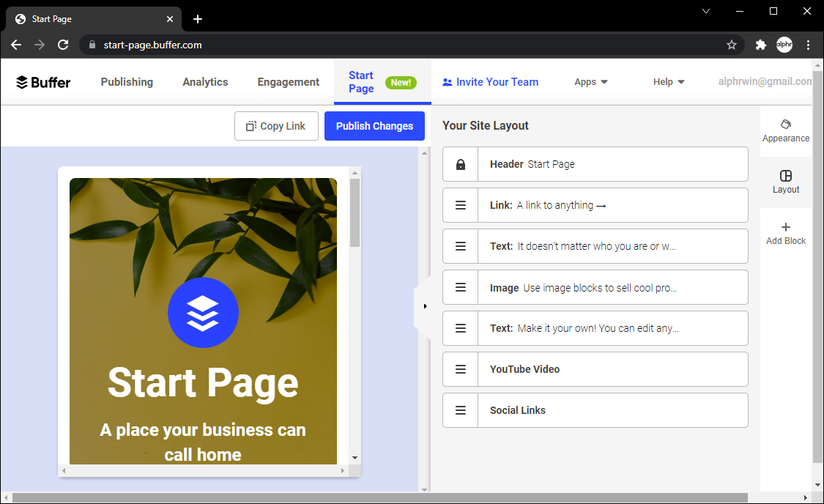The width and height of the screenshot is (824, 504).
Task: Click scroll-down arrow in preview frame
Action: coord(355,458)
